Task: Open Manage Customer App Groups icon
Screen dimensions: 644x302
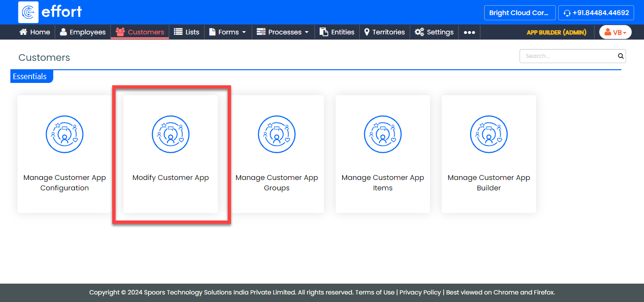Action: (x=277, y=135)
